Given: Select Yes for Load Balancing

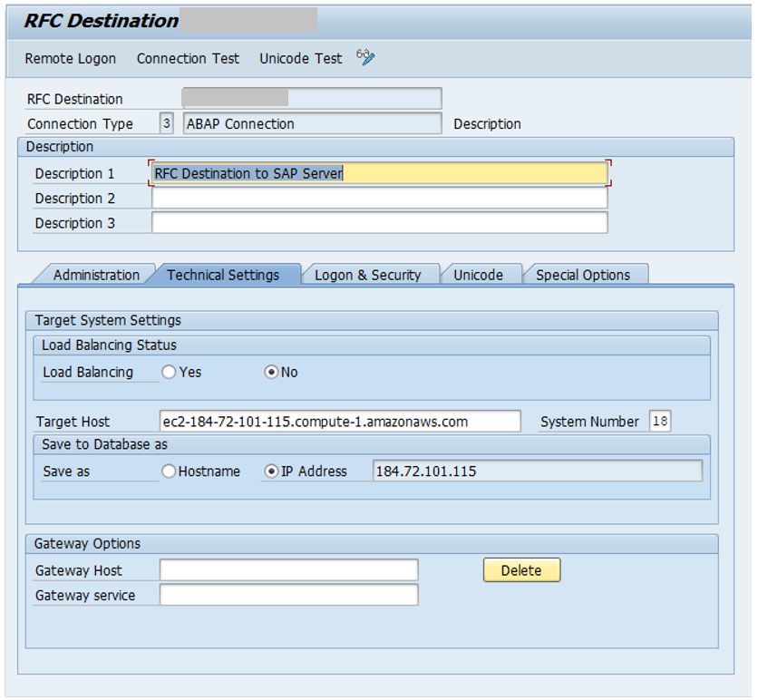Looking at the screenshot, I should (169, 372).
